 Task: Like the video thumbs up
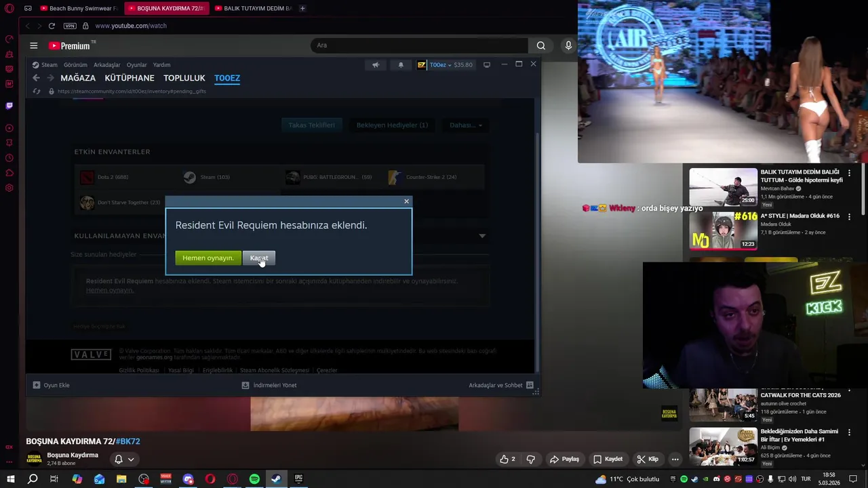point(507,459)
